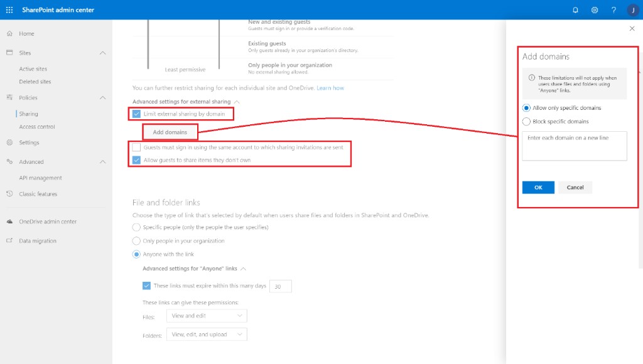The height and width of the screenshot is (364, 643).
Task: Open Active sites page
Action: (33, 69)
